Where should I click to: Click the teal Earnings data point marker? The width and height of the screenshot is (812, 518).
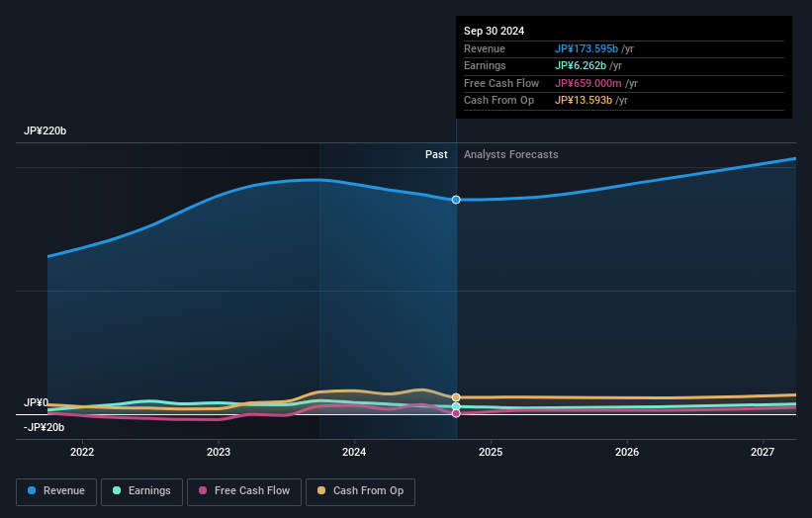pyautogui.click(x=456, y=406)
